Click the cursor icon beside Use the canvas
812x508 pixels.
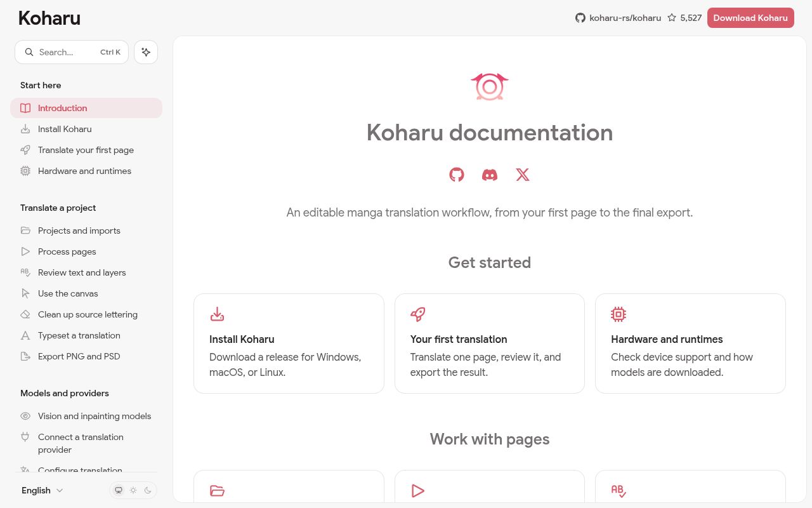tap(25, 293)
